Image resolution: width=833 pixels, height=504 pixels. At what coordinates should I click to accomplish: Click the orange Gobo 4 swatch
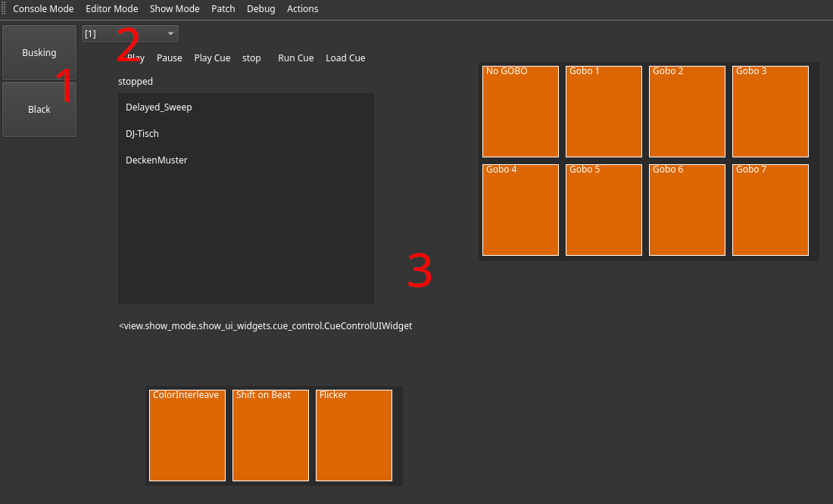pyautogui.click(x=520, y=210)
